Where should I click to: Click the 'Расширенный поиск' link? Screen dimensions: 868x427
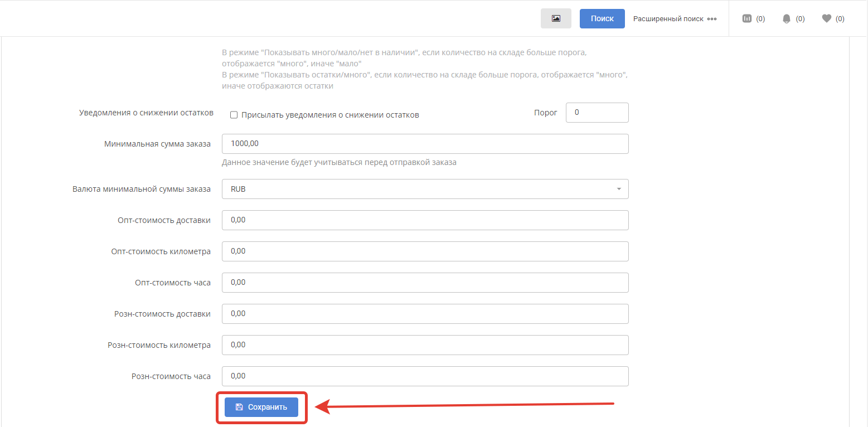[668, 19]
